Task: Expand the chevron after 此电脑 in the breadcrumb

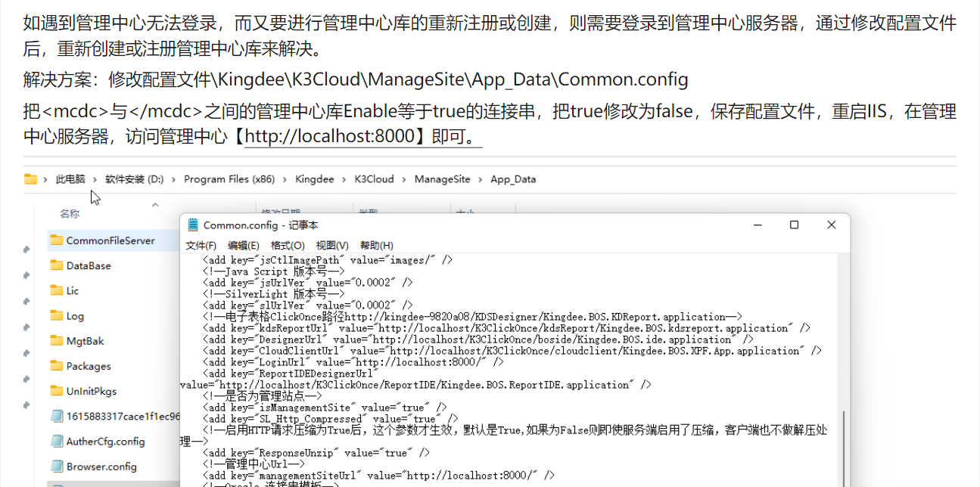Action: point(95,179)
